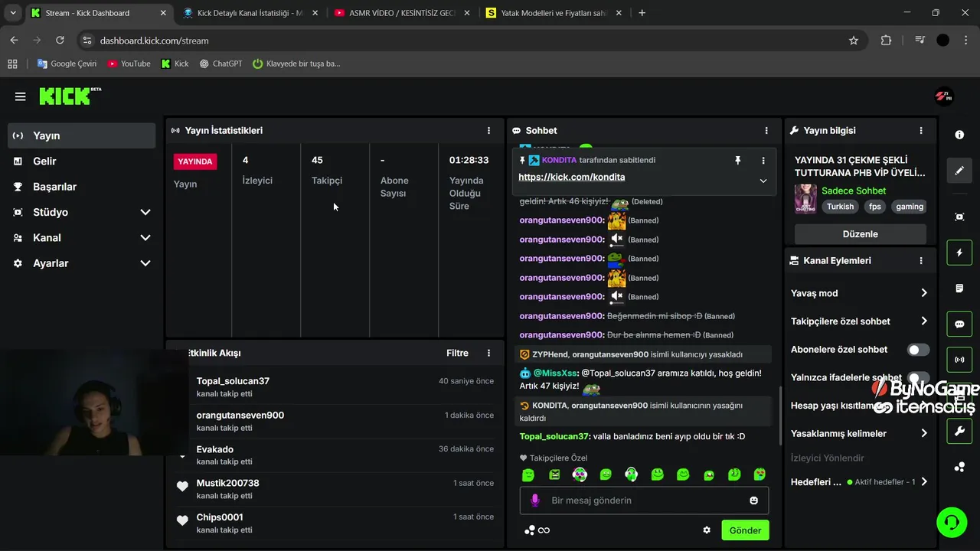Viewport: 980px width, 551px height.
Task: Click the Gönder send button
Action: click(745, 530)
